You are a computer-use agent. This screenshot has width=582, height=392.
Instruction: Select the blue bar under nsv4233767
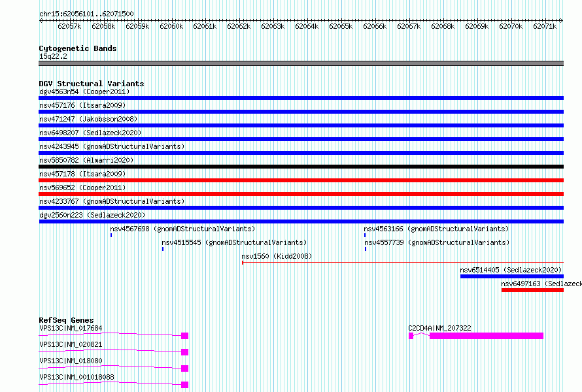301,208
